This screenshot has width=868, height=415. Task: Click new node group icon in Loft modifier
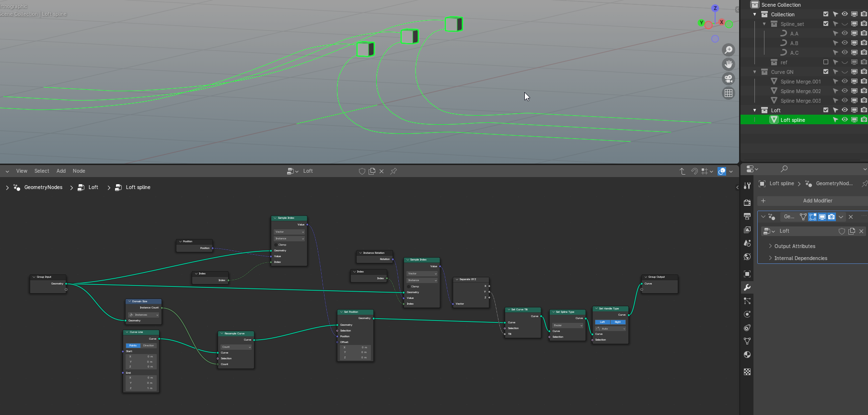(x=852, y=231)
